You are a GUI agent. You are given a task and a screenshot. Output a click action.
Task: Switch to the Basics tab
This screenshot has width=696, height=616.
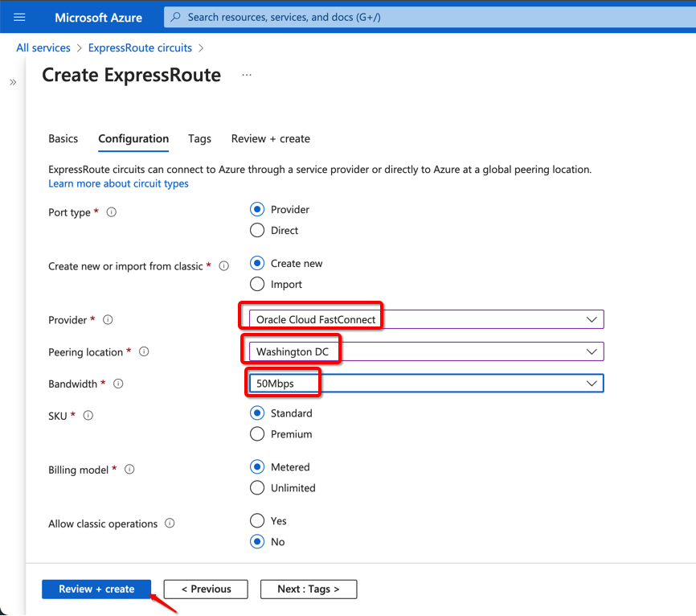63,139
